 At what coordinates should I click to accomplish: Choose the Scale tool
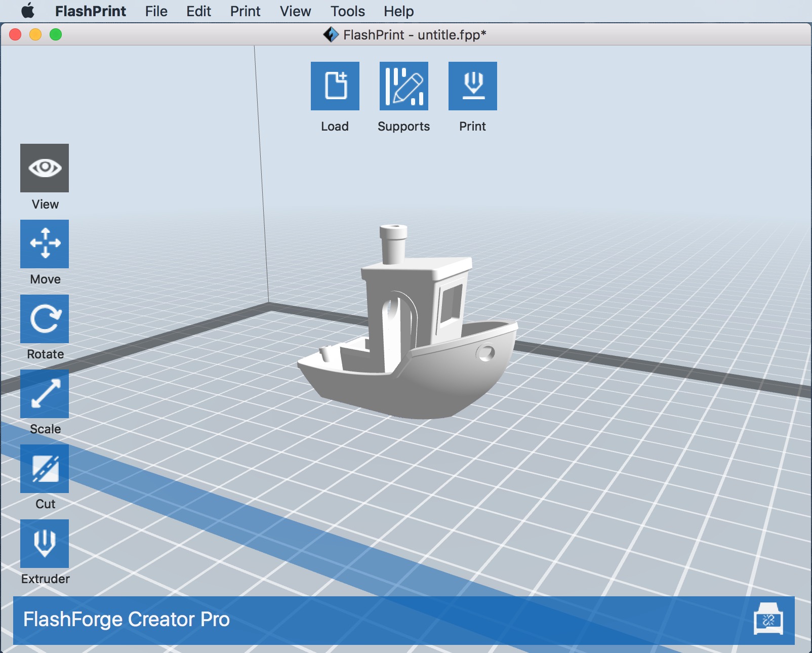coord(45,394)
